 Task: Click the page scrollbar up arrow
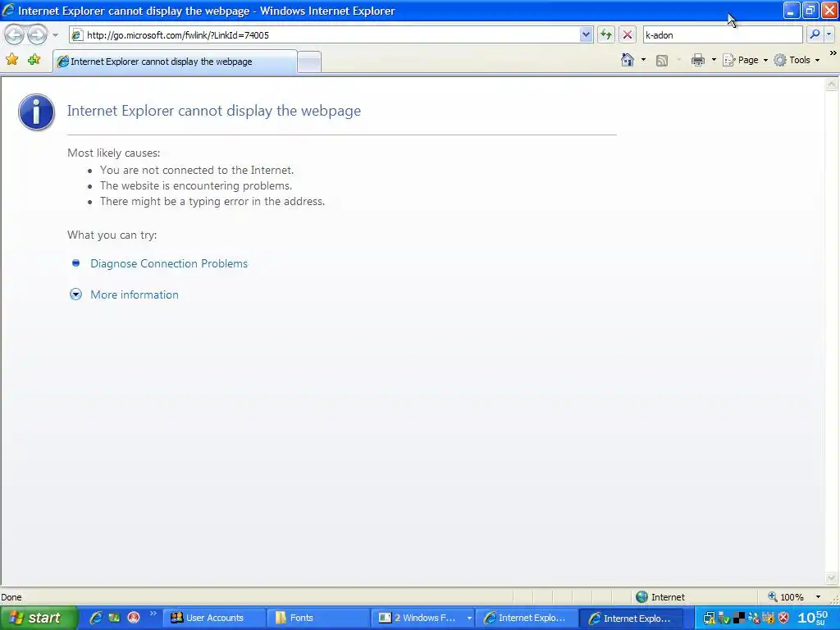click(x=832, y=84)
